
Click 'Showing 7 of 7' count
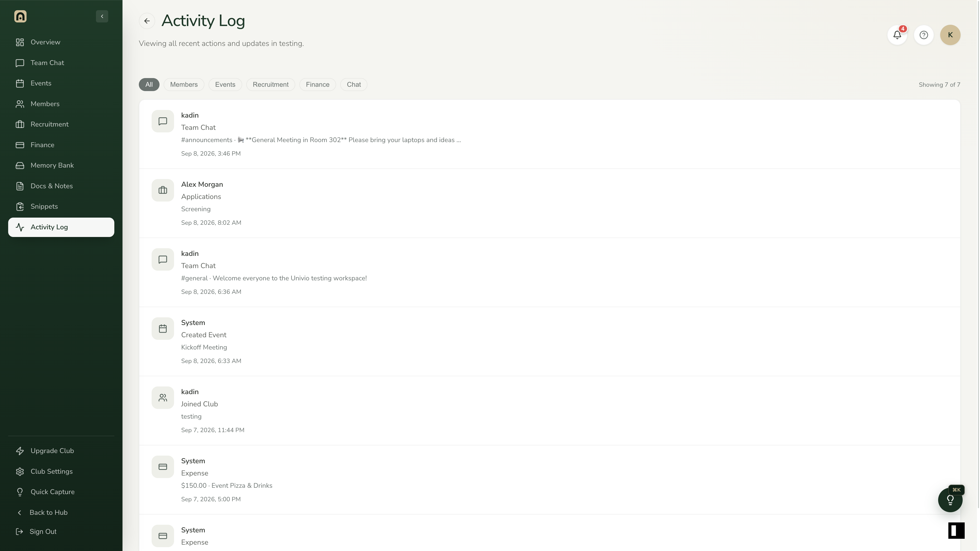coord(939,85)
